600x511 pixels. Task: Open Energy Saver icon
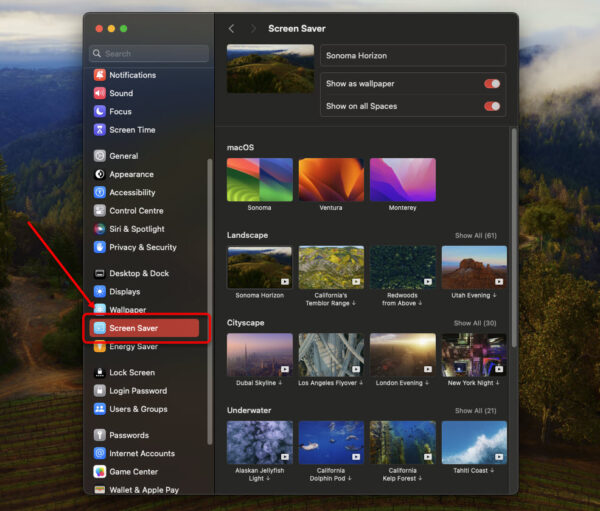[x=99, y=347]
